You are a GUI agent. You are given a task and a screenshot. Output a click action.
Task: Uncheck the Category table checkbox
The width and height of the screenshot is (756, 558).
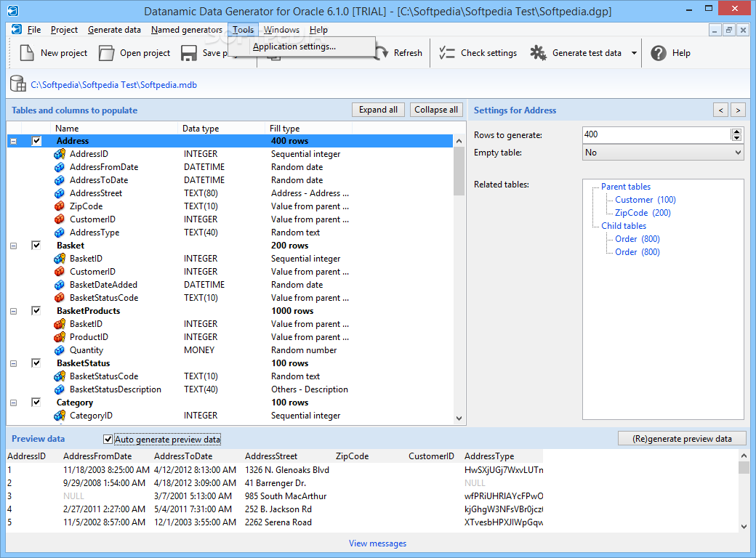[36, 403]
